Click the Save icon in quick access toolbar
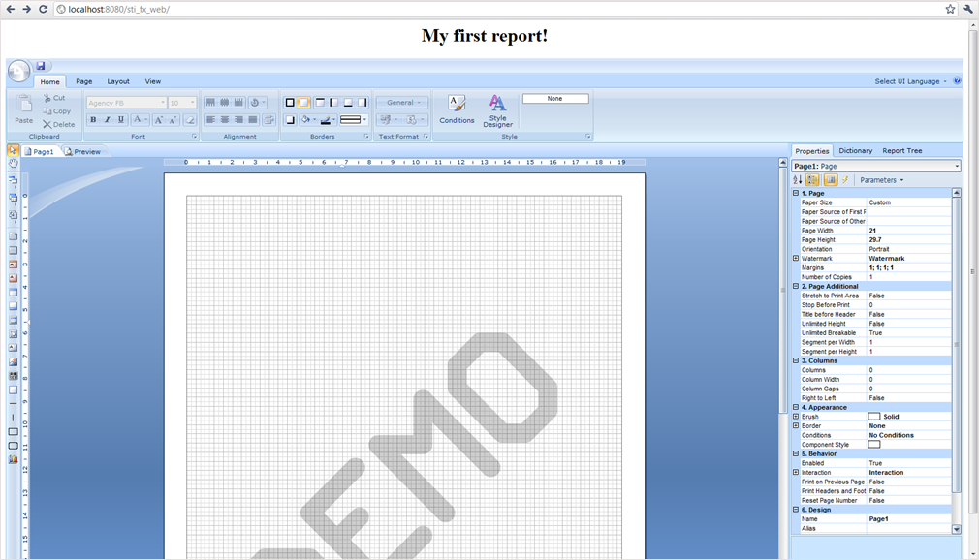Image resolution: width=979 pixels, height=560 pixels. 41,66
